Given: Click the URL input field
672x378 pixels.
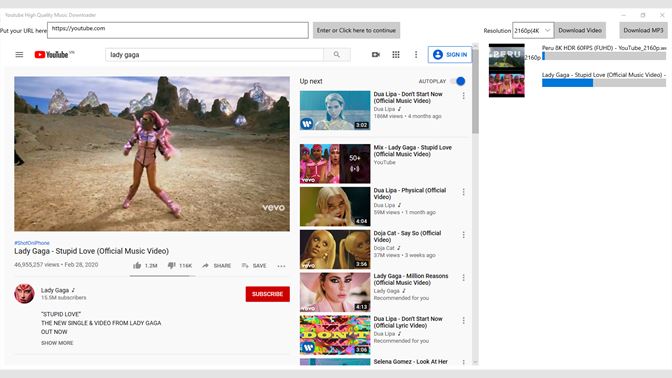Looking at the screenshot, I should pos(178,30).
